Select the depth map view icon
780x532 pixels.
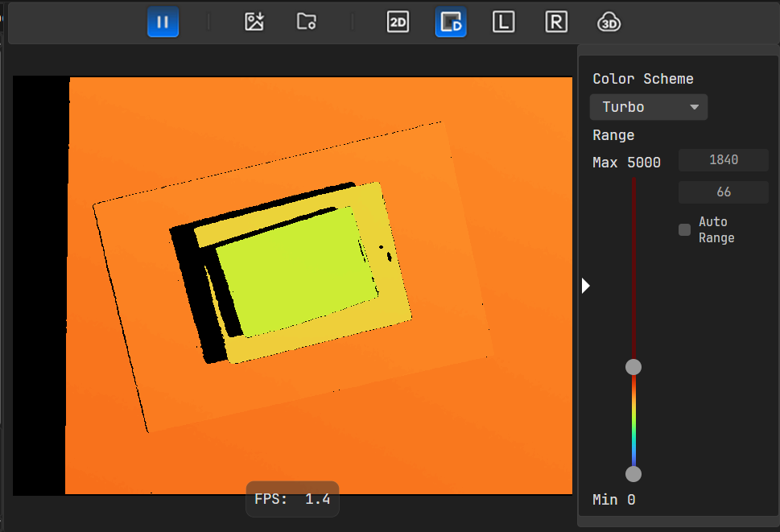[x=451, y=22]
